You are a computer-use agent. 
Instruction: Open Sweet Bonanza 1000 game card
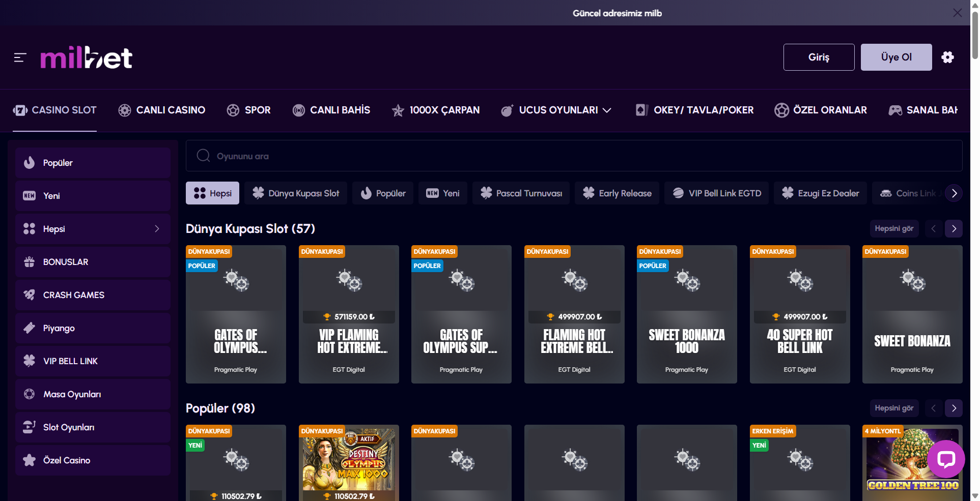pos(687,314)
